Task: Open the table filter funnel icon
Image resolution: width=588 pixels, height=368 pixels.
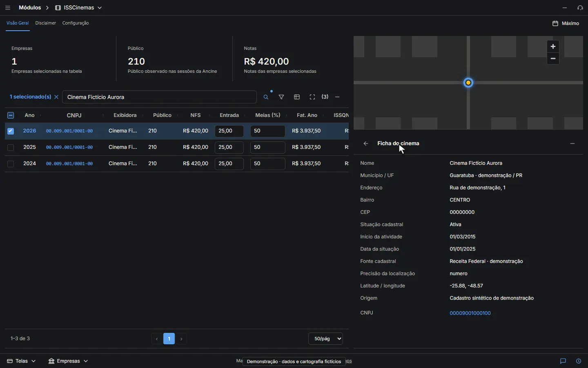Action: pyautogui.click(x=282, y=97)
